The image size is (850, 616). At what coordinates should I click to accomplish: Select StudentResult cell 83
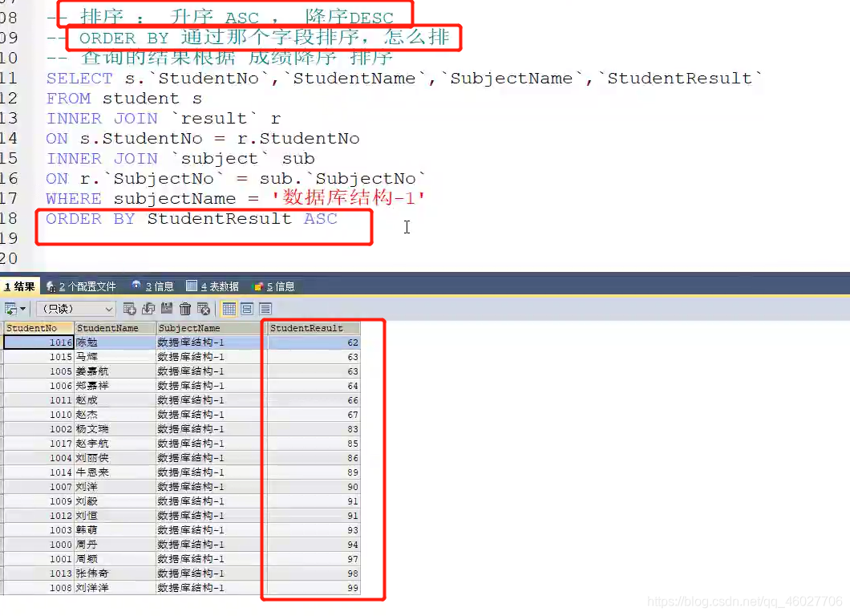pyautogui.click(x=314, y=429)
